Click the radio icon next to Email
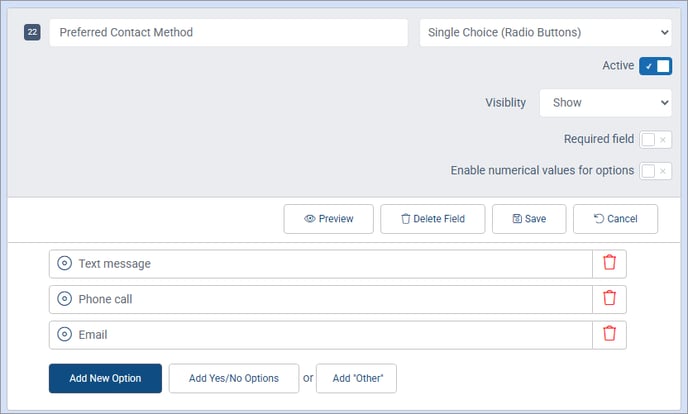The height and width of the screenshot is (414, 688). [x=65, y=334]
